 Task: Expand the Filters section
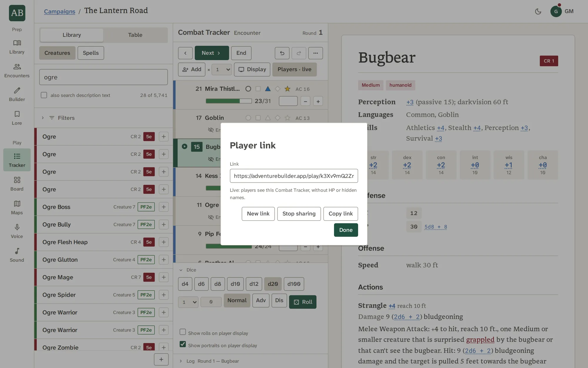click(59, 118)
